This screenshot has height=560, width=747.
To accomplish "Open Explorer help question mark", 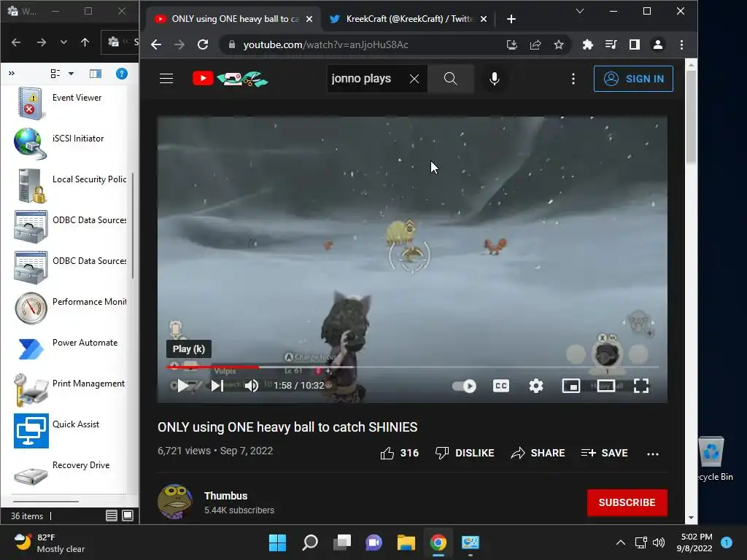I will 122,74.
